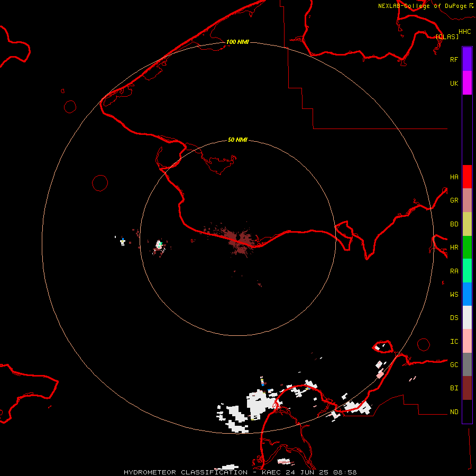The image size is (476, 476).
Task: Click the HA red legend swatch
Action: [467, 177]
